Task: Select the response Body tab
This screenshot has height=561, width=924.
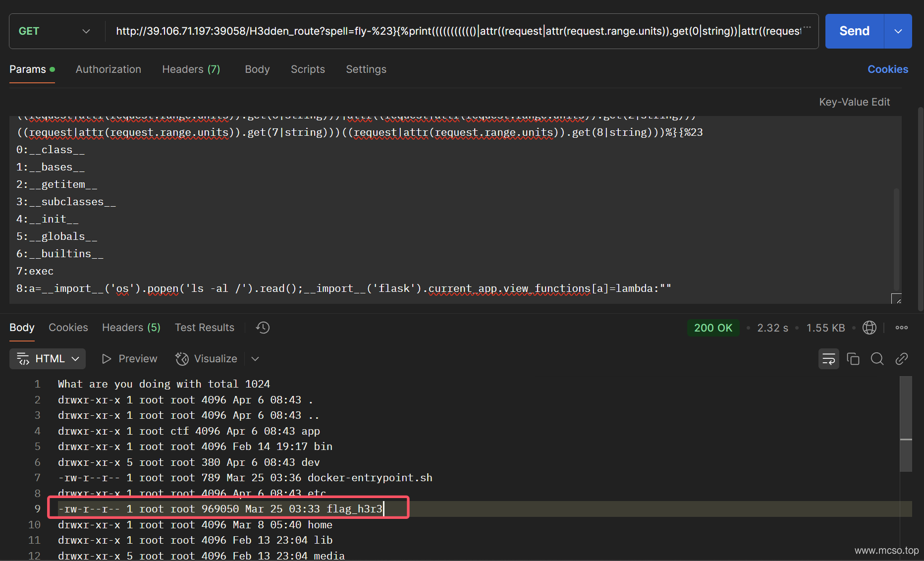Action: click(22, 328)
